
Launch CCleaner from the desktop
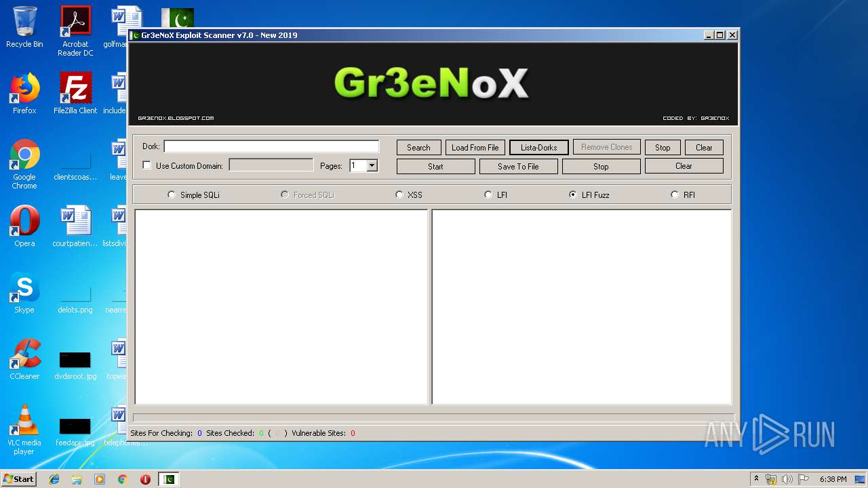24,359
